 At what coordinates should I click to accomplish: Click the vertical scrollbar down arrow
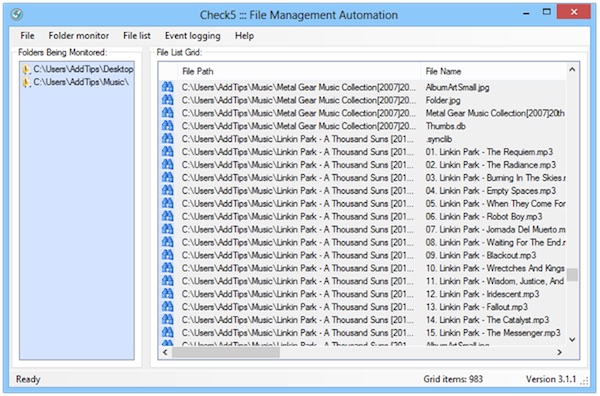[572, 339]
